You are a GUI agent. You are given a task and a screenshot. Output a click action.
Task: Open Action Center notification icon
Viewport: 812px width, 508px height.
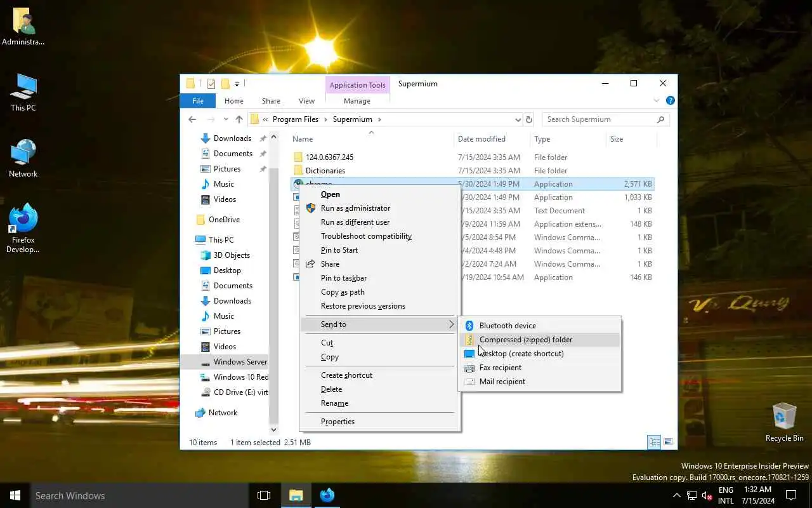pyautogui.click(x=791, y=495)
